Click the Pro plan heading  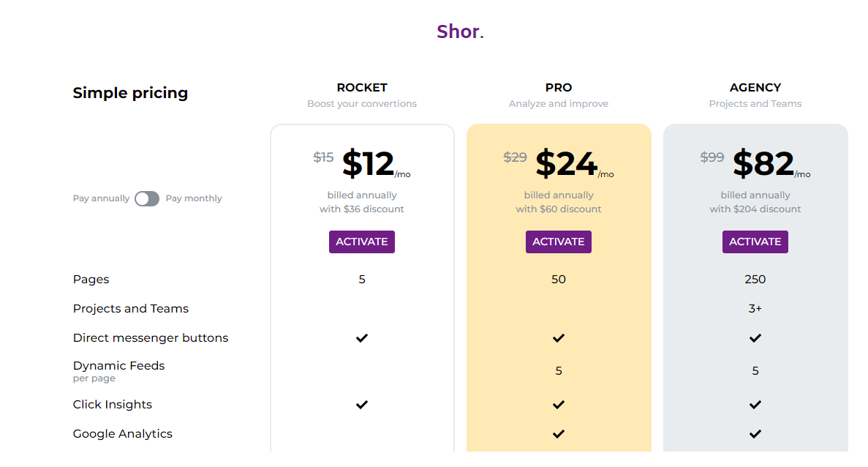click(559, 88)
